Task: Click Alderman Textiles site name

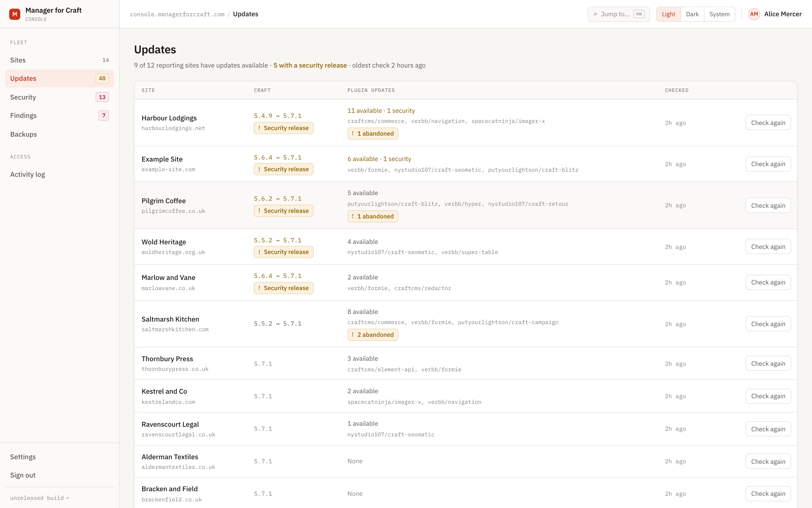Action: (x=170, y=457)
